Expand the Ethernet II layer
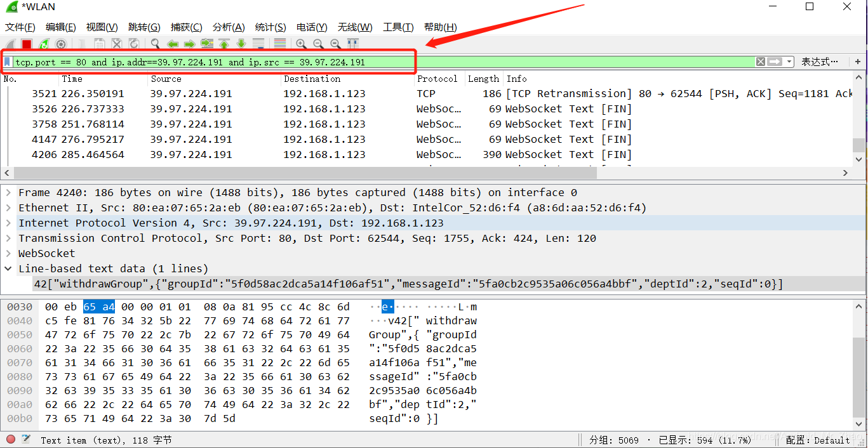Image resolution: width=868 pixels, height=448 pixels. [x=8, y=208]
